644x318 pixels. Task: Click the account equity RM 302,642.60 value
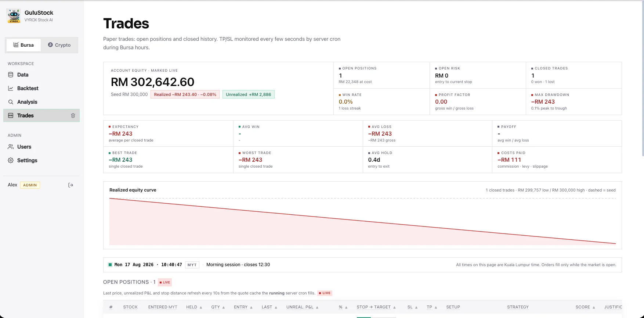tap(152, 82)
